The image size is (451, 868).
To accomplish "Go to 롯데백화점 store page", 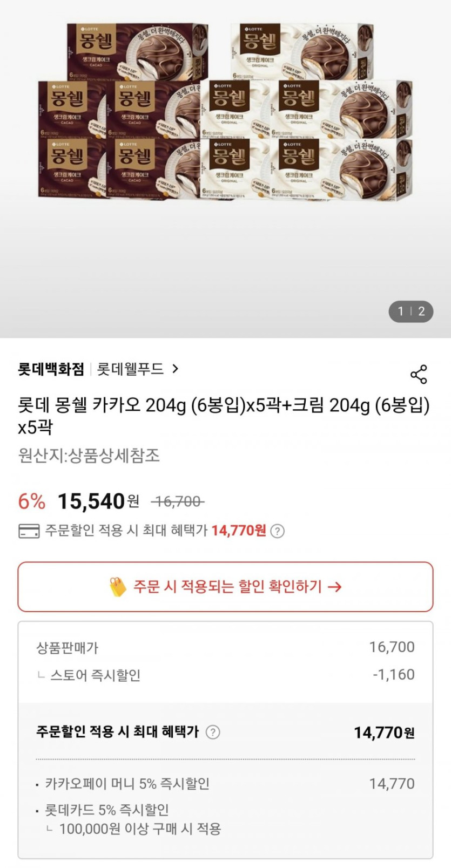I will tap(51, 369).
